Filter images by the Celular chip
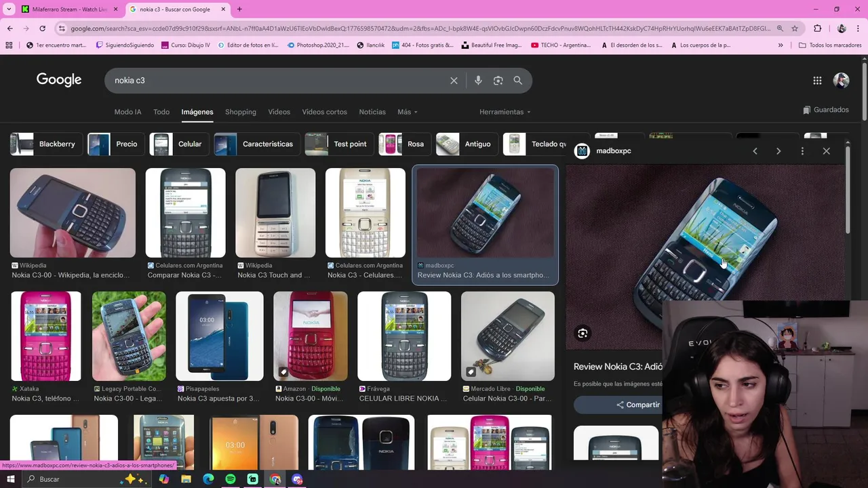The width and height of the screenshot is (868, 488). tap(179, 144)
